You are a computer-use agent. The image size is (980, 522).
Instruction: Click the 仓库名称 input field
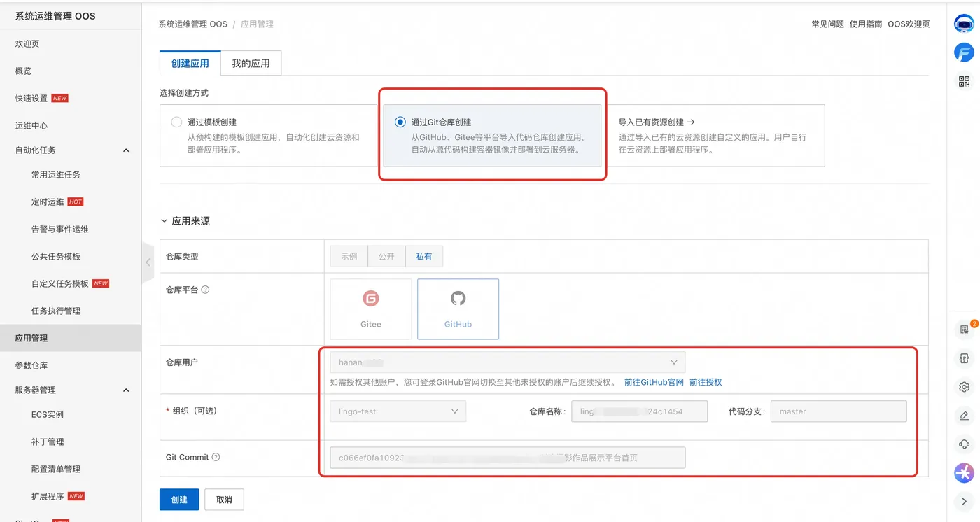click(639, 411)
